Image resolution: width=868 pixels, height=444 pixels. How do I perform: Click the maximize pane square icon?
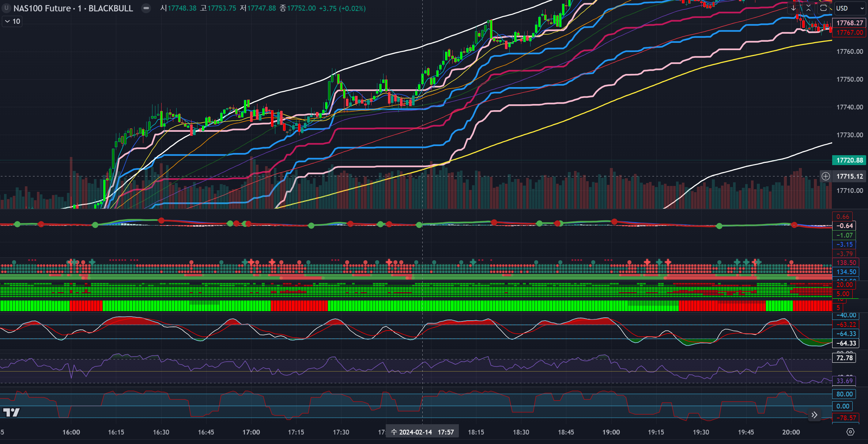[x=823, y=8]
